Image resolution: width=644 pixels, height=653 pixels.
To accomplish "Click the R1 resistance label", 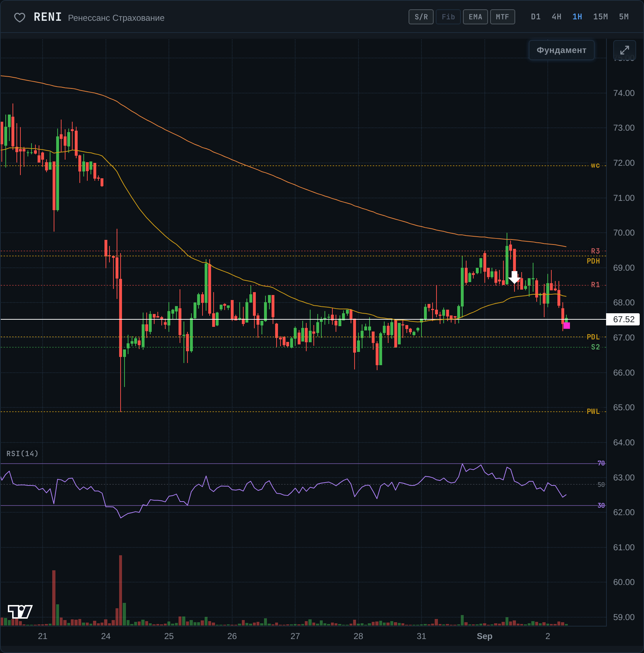I will tap(595, 285).
